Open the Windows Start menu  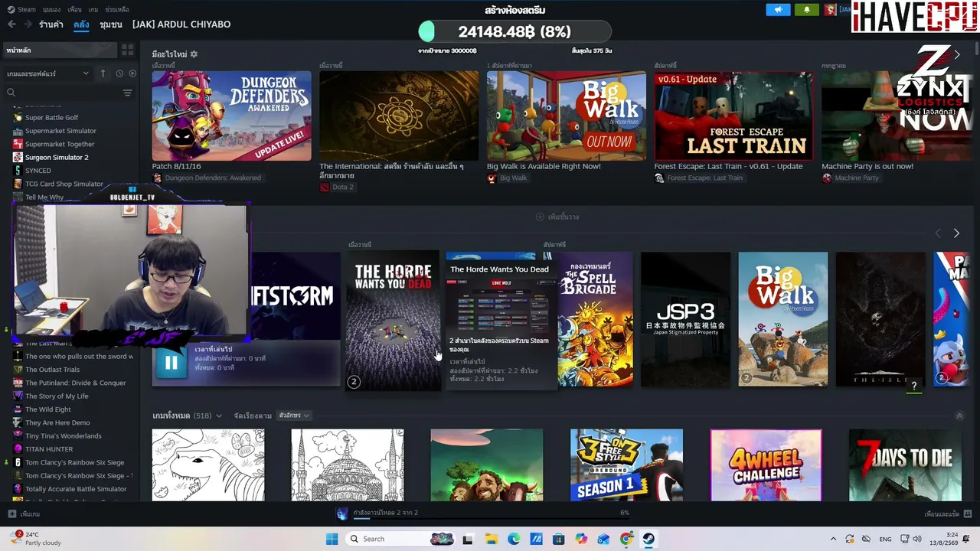332,539
